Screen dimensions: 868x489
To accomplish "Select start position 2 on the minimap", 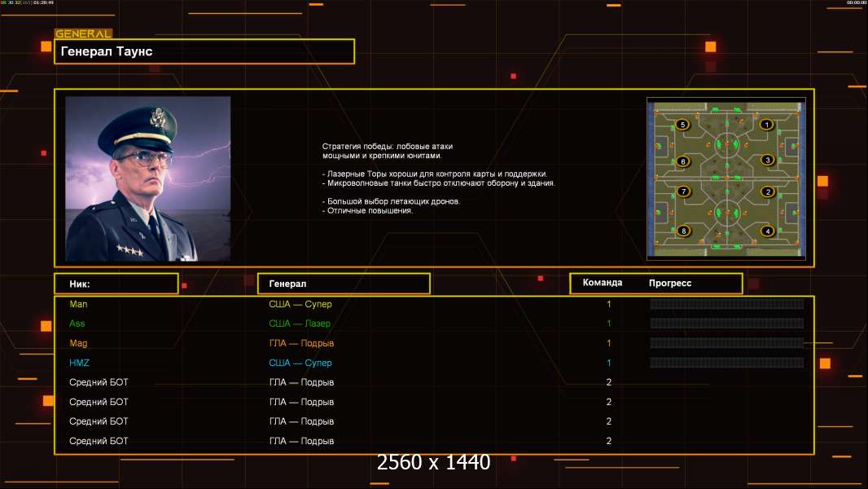I will click(767, 192).
